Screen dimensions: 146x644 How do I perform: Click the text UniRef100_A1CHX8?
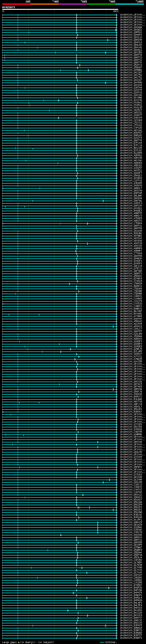131,324
